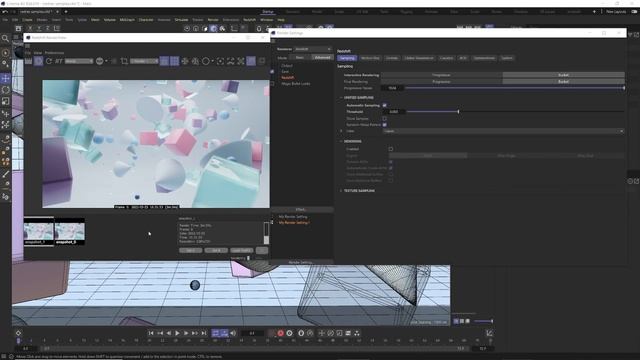Click New Layouts at top right
The image size is (640, 360).
(x=616, y=12)
